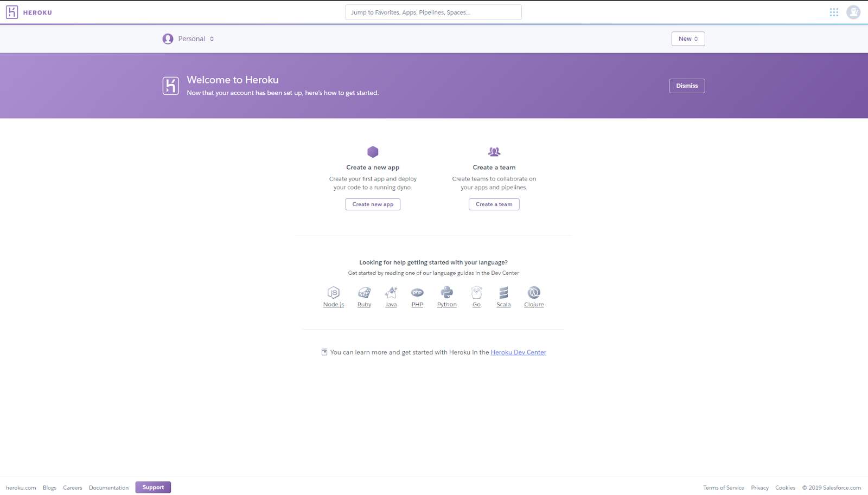Click the Create a team button
Screen dimensions: 868x495
[x=494, y=204]
